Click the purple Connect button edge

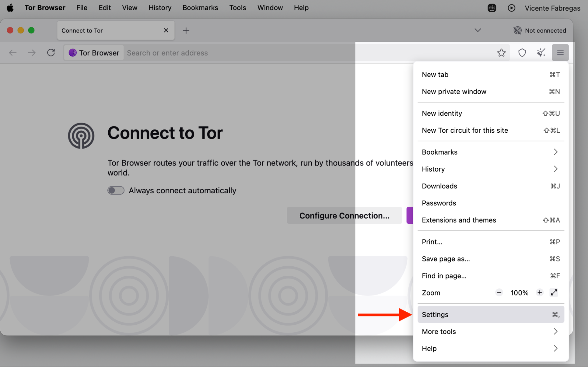coord(410,216)
